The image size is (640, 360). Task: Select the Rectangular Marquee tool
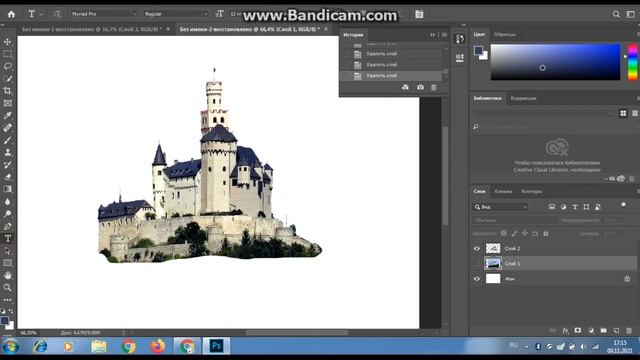(x=7, y=54)
